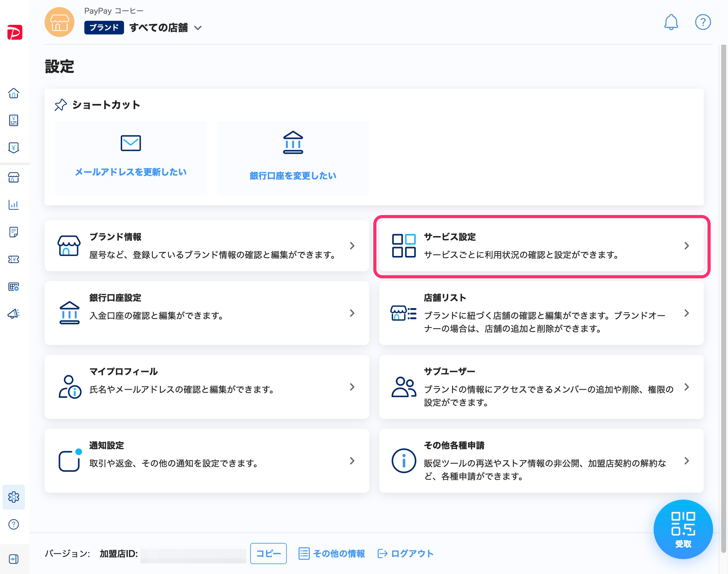Open the top-right help circle icon
The image size is (728, 574).
pos(703,22)
